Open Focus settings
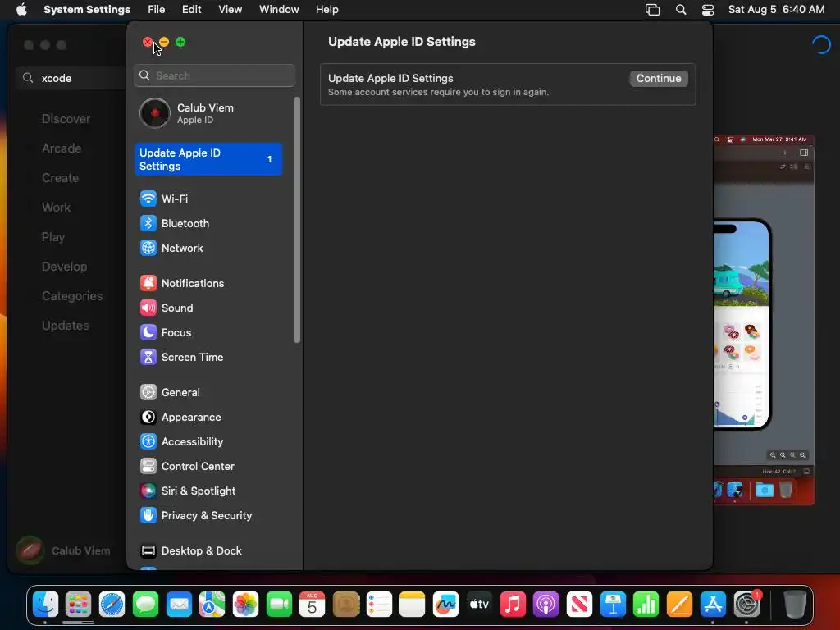This screenshot has height=630, width=840. [x=209, y=333]
